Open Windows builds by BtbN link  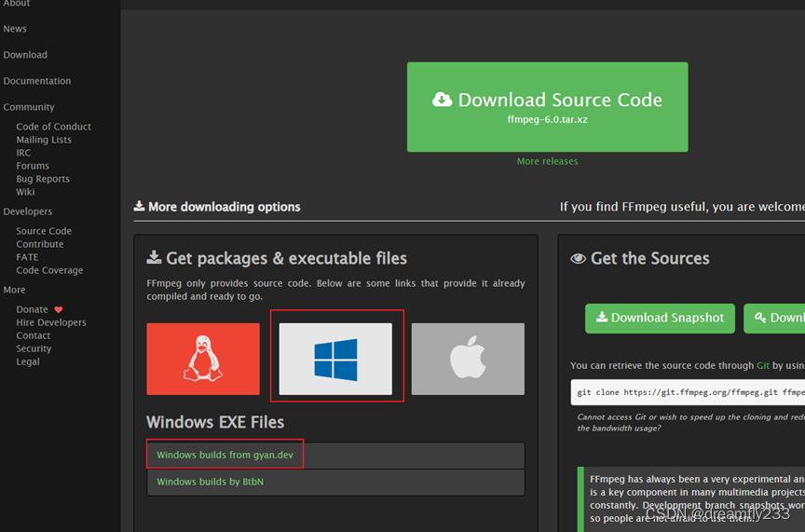(210, 482)
